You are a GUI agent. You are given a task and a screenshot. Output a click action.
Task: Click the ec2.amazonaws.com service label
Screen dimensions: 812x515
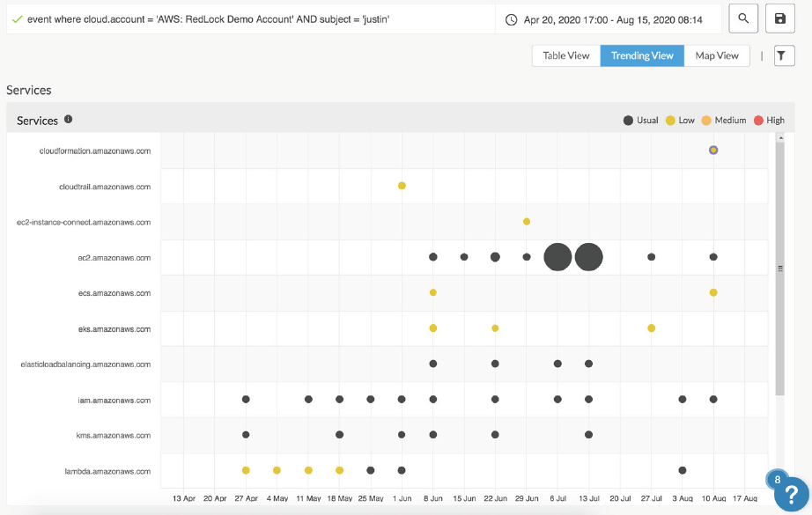tap(114, 258)
